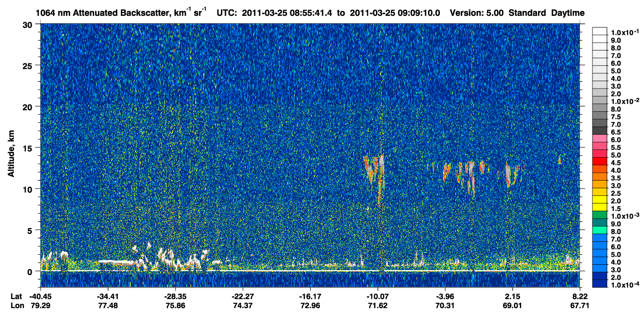
Task: Click longitude value 72.96
Action: 310,305
